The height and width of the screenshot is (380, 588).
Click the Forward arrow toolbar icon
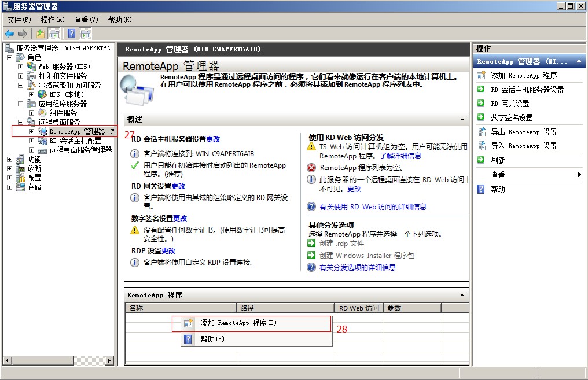pyautogui.click(x=23, y=34)
